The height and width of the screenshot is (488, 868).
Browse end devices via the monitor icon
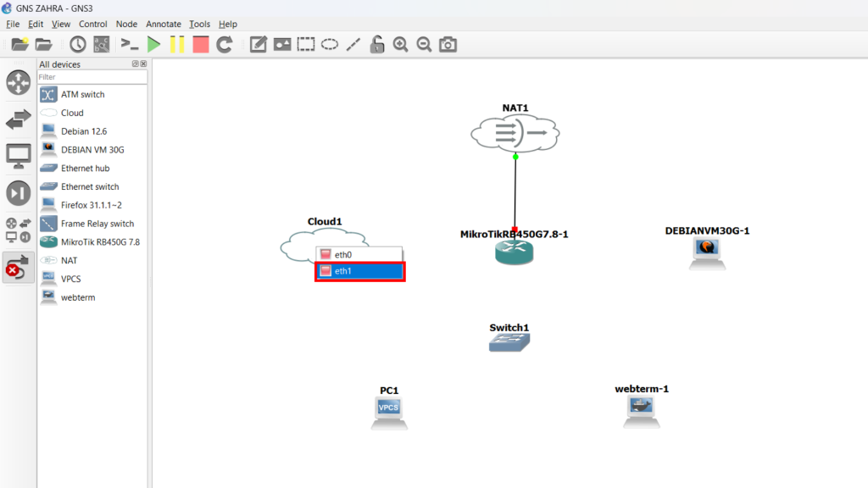(18, 156)
